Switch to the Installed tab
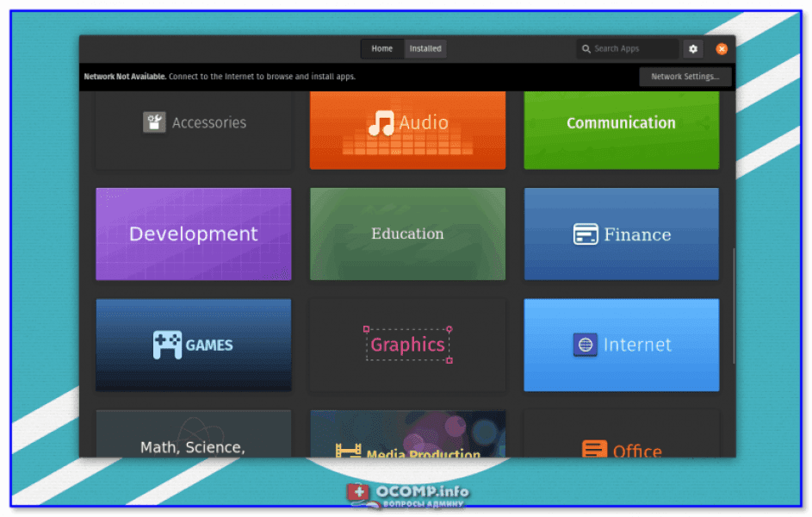The image size is (812, 517). (425, 49)
